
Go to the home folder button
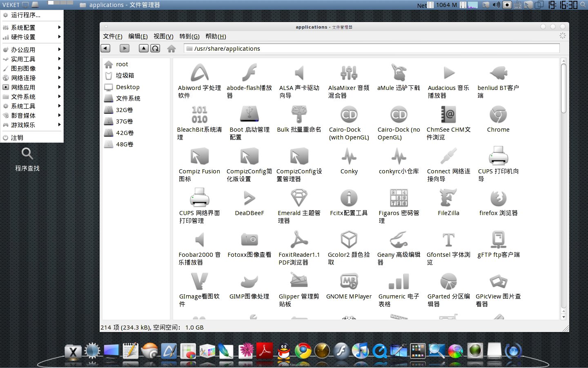tap(171, 49)
